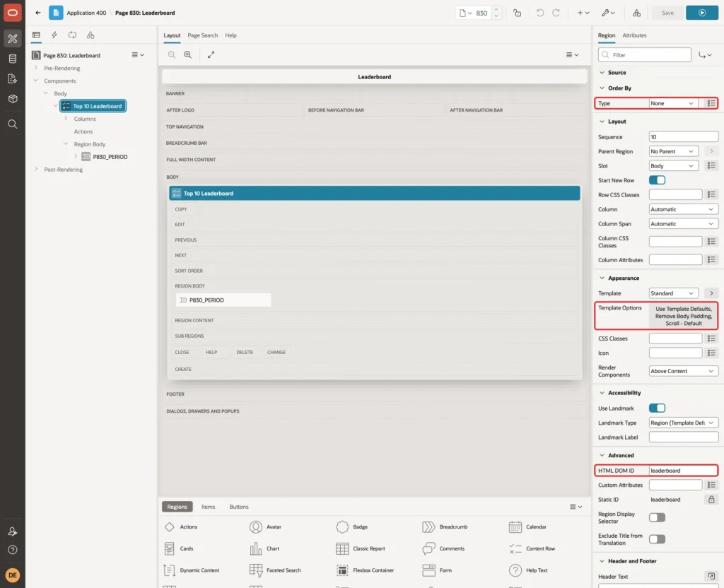This screenshot has width=724, height=588.
Task: Open Slot dropdown set to Body
Action: [x=673, y=165]
